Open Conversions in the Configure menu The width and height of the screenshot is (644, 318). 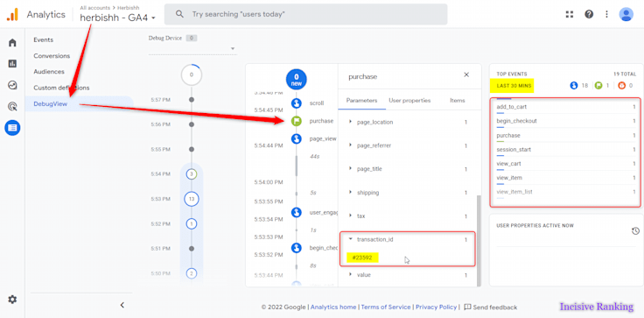click(x=52, y=56)
